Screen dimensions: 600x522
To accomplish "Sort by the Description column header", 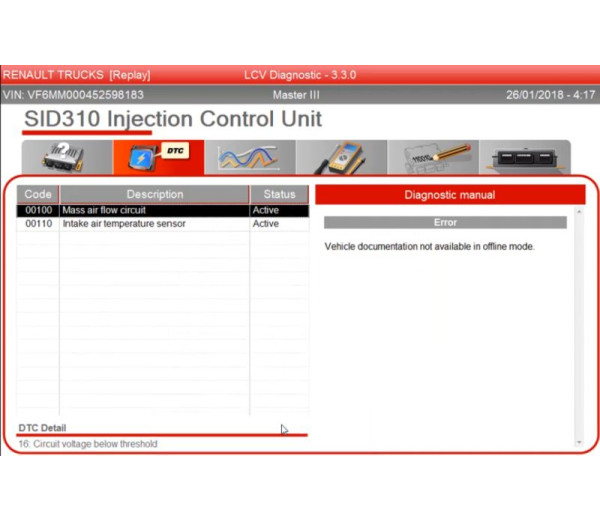I will click(154, 194).
